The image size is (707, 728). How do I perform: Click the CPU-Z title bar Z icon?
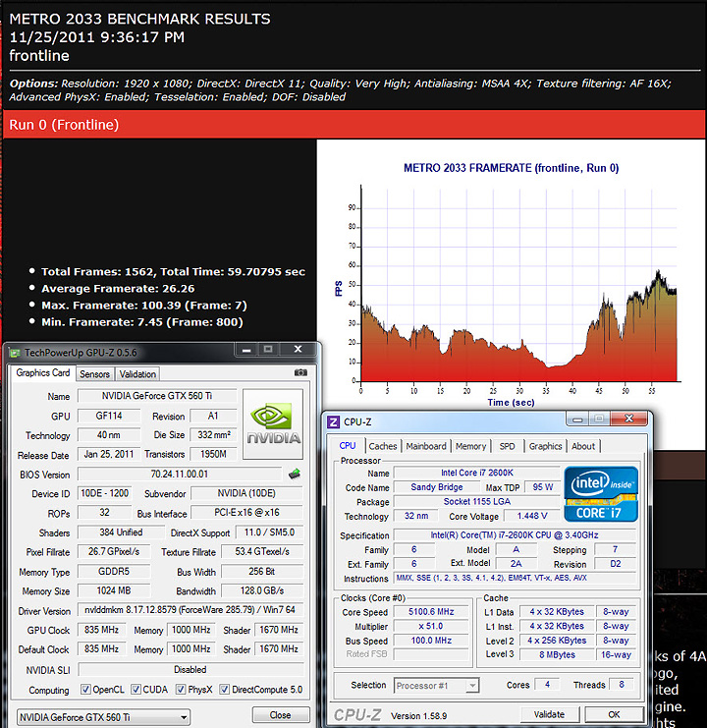[333, 422]
